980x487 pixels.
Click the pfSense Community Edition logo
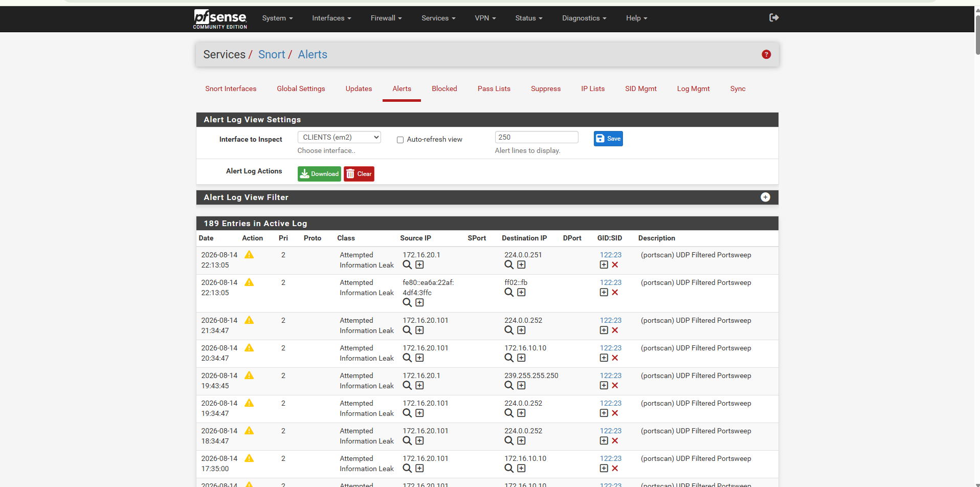pyautogui.click(x=220, y=19)
